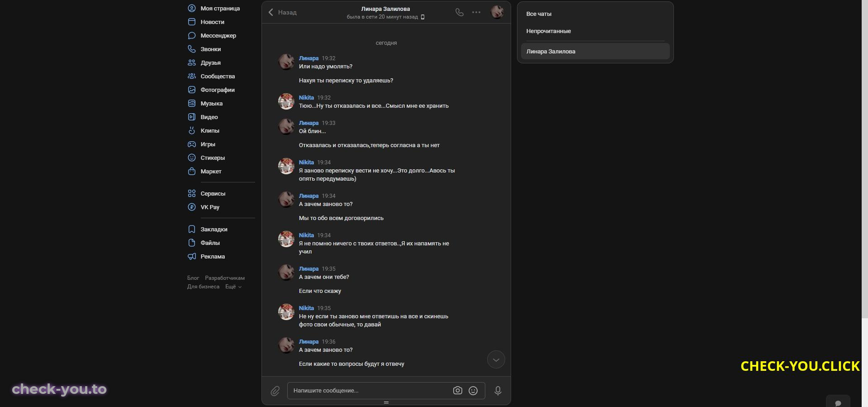Click Nikita avatar beside first 19:34 message
This screenshot has width=868, height=407.
coord(286,166)
